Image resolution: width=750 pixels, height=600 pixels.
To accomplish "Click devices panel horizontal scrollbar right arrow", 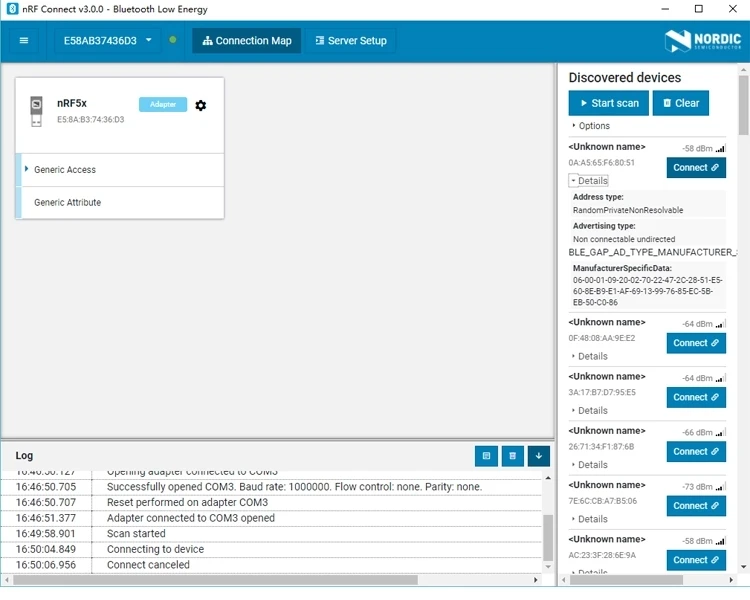I will pyautogui.click(x=731, y=579).
